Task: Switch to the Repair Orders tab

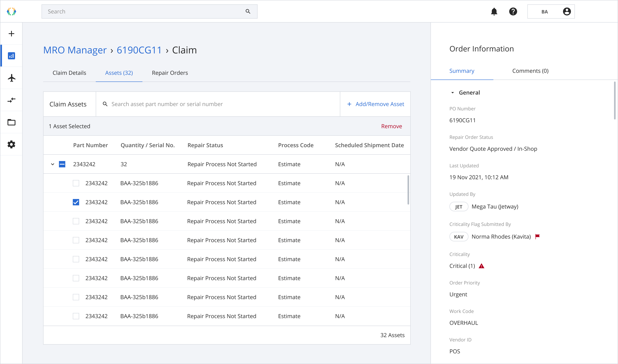Action: 170,73
